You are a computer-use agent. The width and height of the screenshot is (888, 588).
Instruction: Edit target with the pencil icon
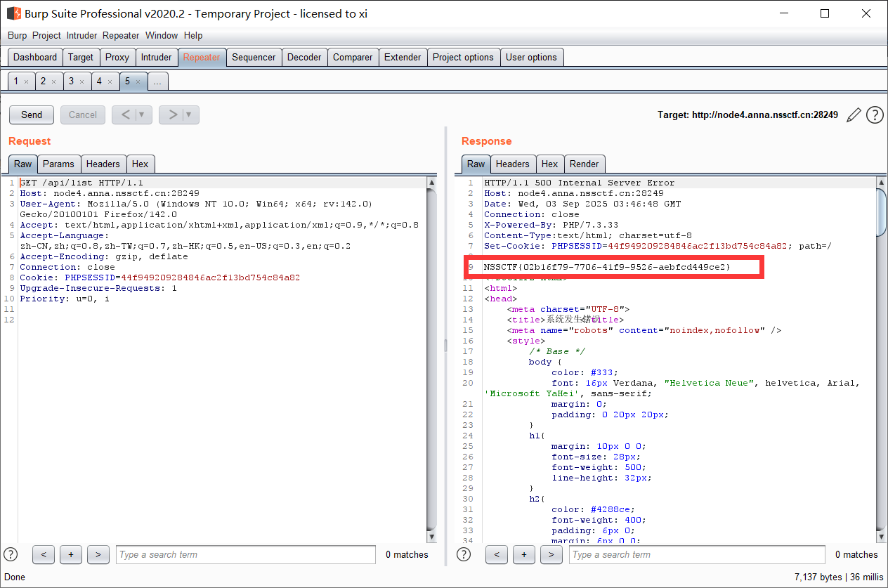[x=854, y=115]
